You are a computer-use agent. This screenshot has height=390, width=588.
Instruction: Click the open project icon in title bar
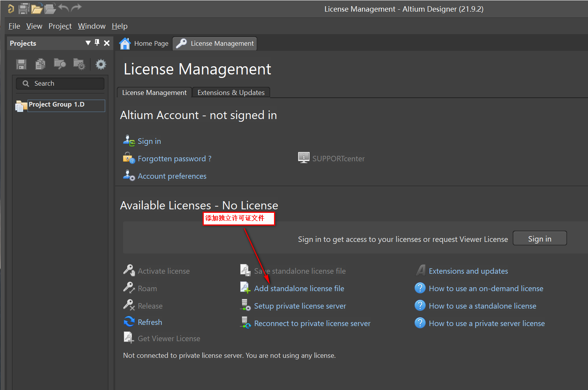[50, 8]
